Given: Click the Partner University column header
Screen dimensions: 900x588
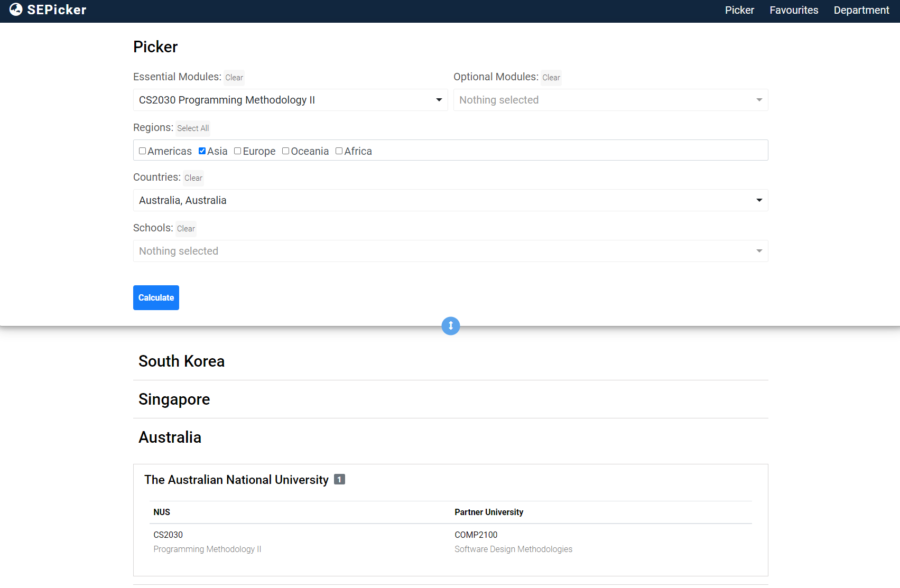Looking at the screenshot, I should coord(489,512).
